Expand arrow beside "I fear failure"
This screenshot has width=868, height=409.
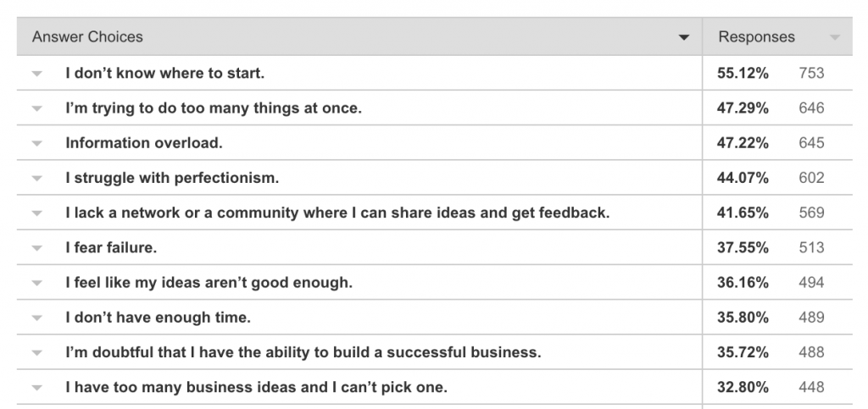tap(36, 248)
